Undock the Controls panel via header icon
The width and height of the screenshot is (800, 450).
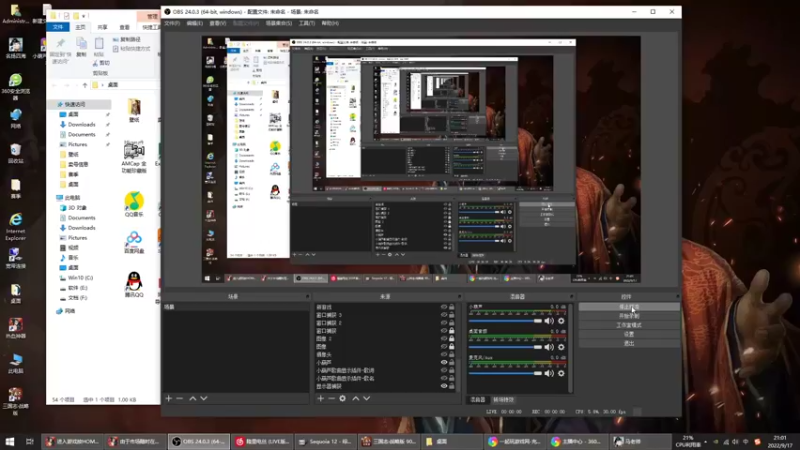[x=678, y=296]
